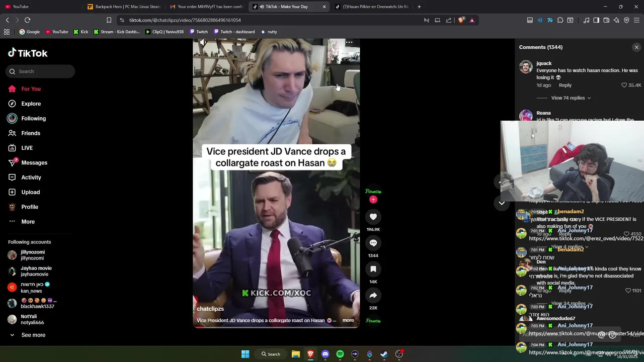Close the comments panel
Image resolution: width=644 pixels, height=362 pixels.
tap(636, 47)
